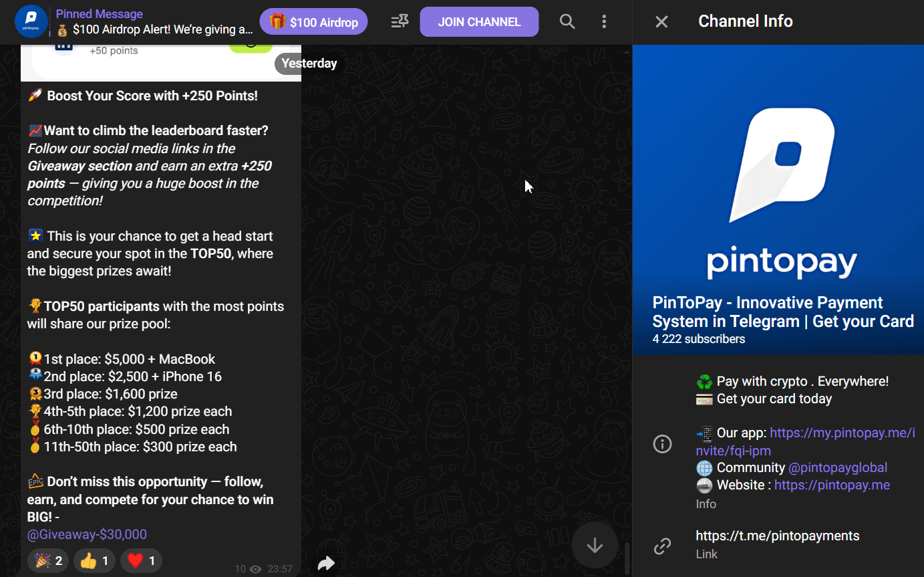Open the @Giveaway-$30,000 mention link
The height and width of the screenshot is (577, 924).
[87, 534]
